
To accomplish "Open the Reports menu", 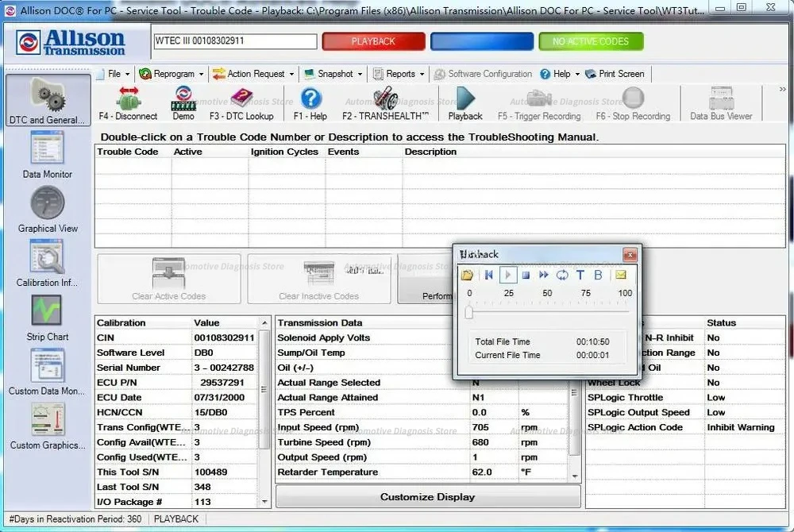I will click(x=399, y=74).
